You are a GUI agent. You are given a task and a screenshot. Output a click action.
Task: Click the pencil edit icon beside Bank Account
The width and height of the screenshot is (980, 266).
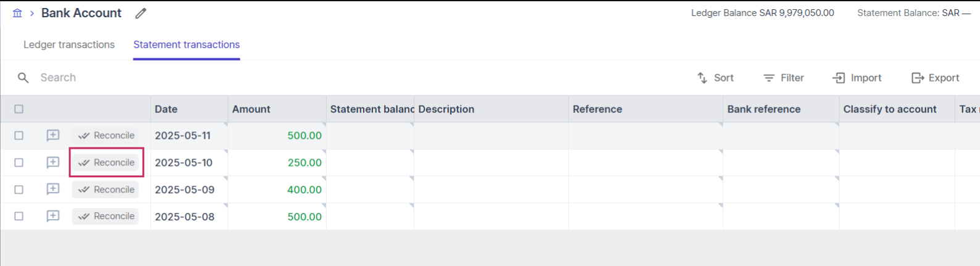(141, 13)
